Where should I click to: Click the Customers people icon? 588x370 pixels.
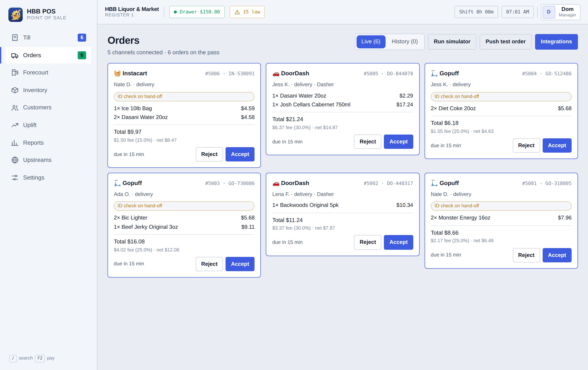(15, 108)
